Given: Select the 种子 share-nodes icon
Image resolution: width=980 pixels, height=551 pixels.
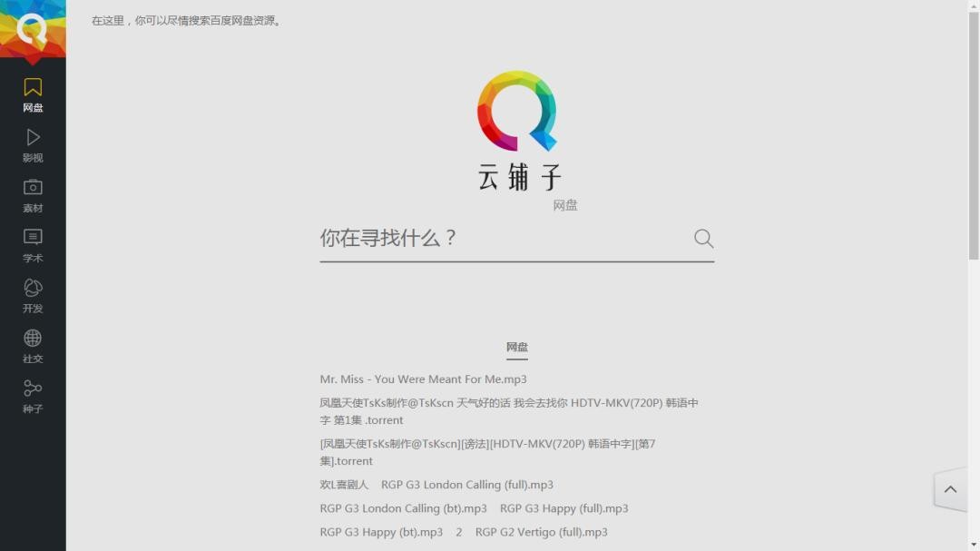Looking at the screenshot, I should click(x=33, y=389).
